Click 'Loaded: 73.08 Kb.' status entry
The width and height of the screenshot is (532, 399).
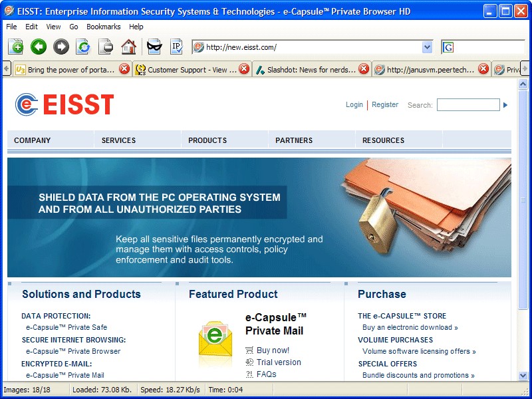coord(102,390)
